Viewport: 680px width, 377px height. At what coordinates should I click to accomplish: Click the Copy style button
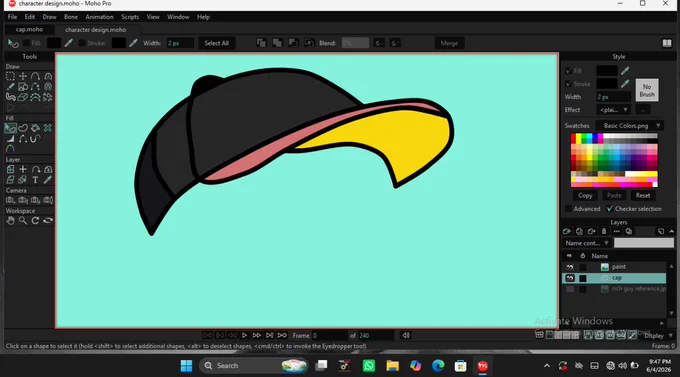[x=585, y=195]
